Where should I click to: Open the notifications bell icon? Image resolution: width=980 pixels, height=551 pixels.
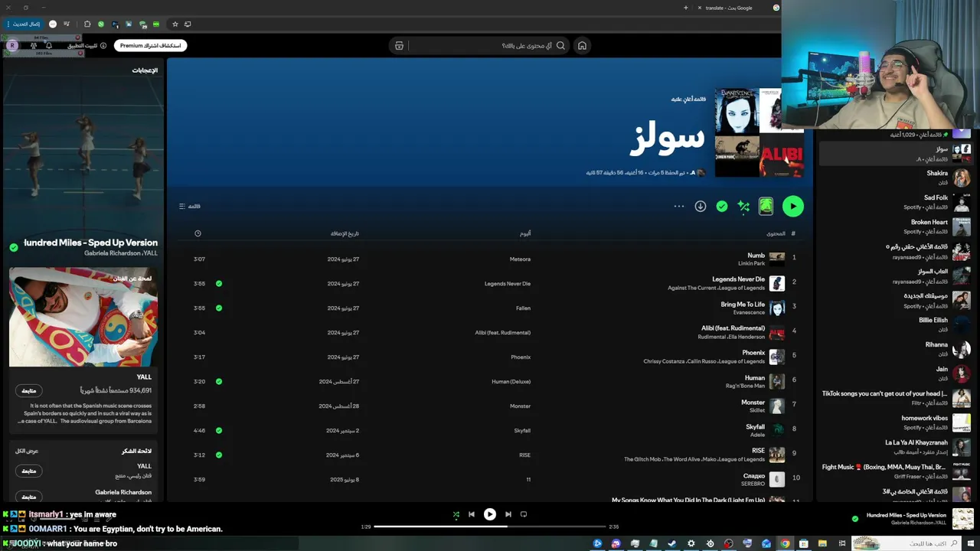49,45
